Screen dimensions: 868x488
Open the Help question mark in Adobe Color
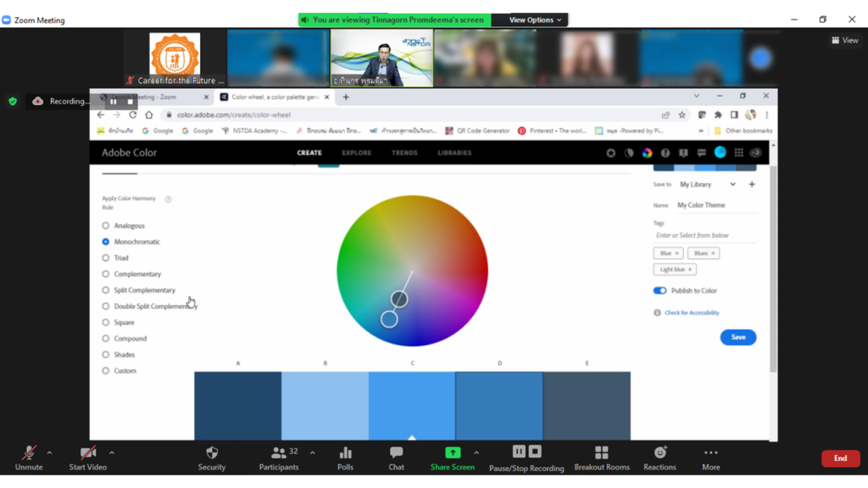[665, 152]
